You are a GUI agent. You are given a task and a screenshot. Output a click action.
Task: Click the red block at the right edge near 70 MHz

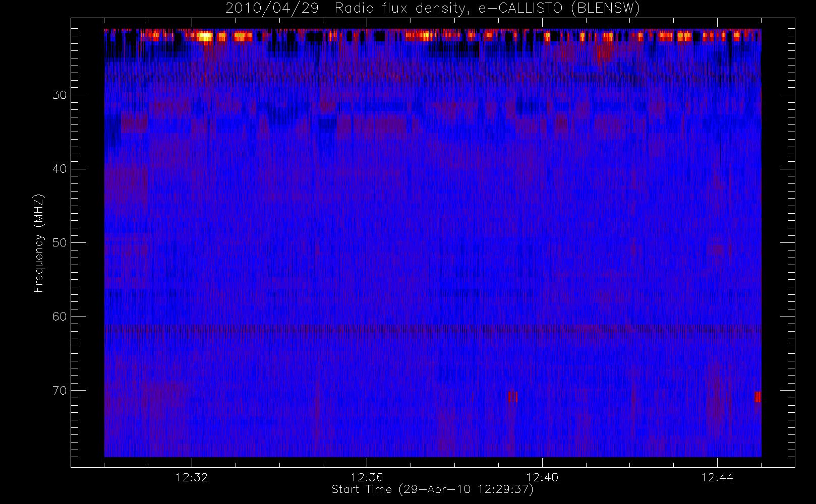click(x=757, y=397)
